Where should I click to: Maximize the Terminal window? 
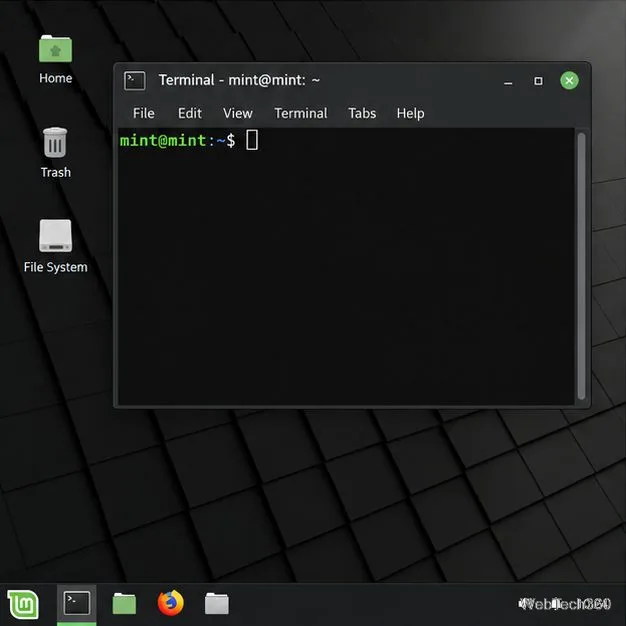click(538, 81)
